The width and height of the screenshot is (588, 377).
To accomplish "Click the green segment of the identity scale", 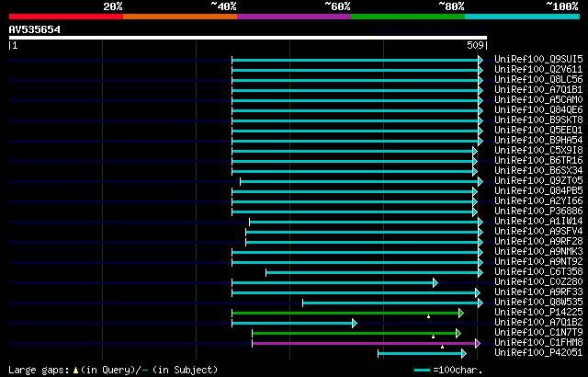I will (408, 17).
